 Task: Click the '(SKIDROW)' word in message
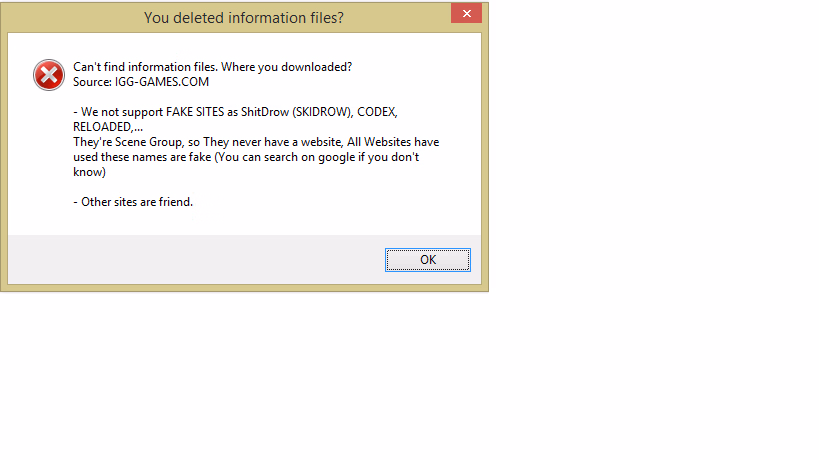pos(323,112)
